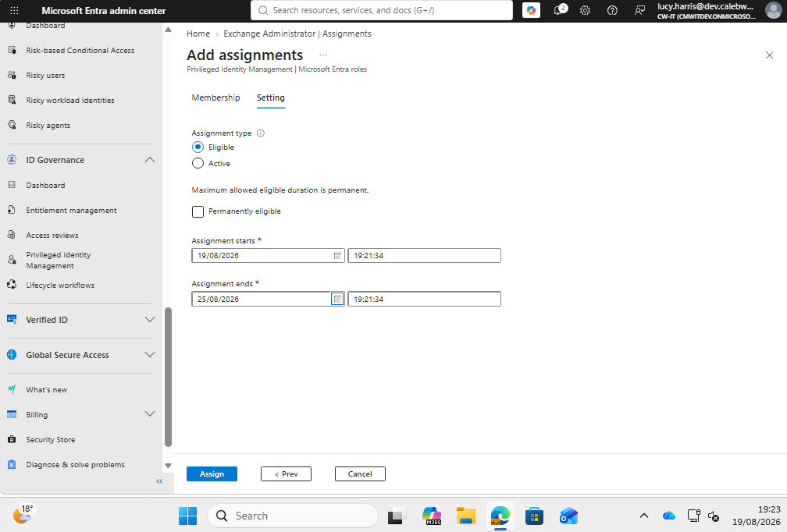Click the ellipsis next to Add assignments
Viewport: 787px width, 532px height.
click(x=322, y=55)
